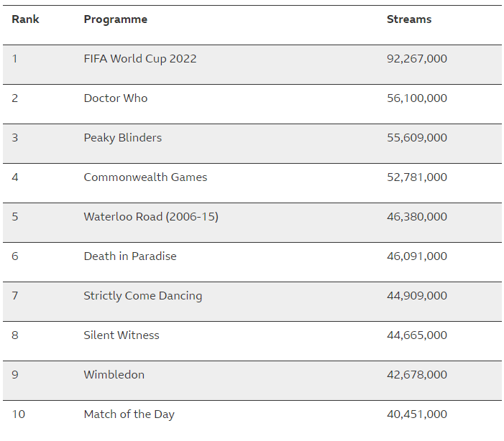Image resolution: width=504 pixels, height=441 pixels.
Task: Click the 40,451,000 streams figure
Action: 416,414
